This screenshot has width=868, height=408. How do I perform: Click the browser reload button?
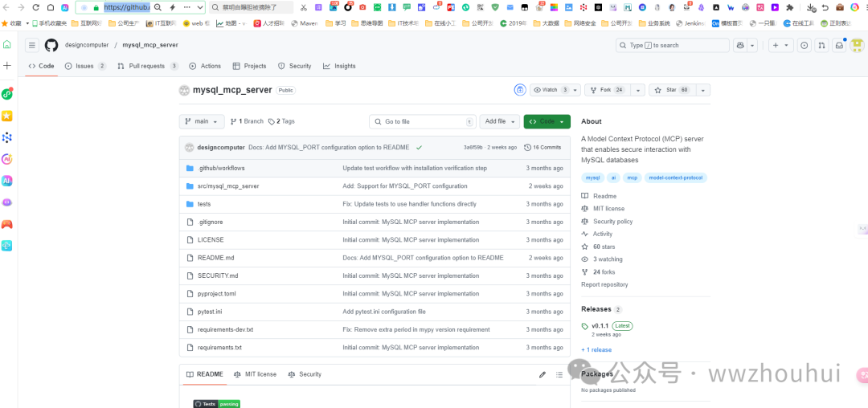(36, 7)
